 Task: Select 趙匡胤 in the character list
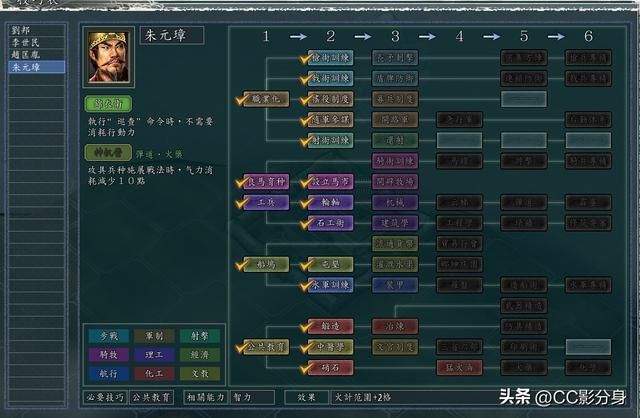pos(36,55)
